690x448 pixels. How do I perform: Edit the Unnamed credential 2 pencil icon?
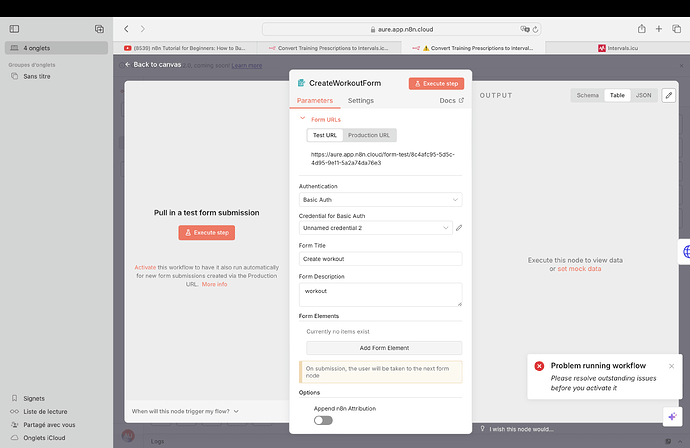pos(459,228)
